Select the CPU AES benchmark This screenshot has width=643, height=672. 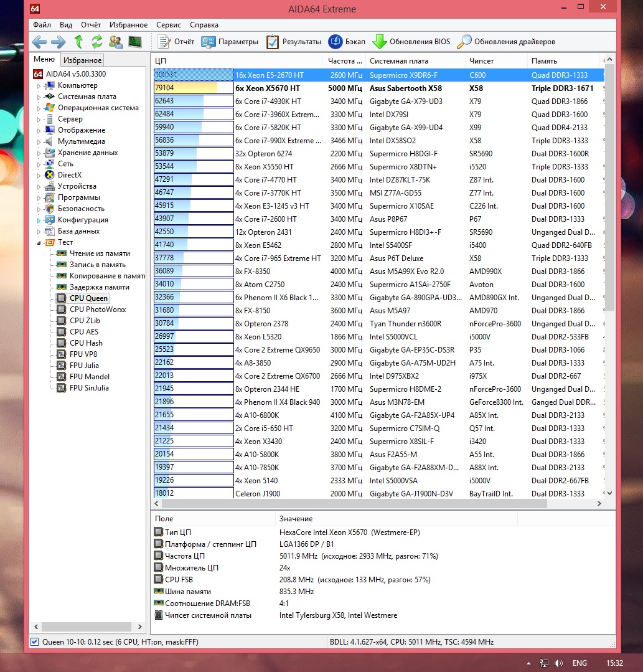[84, 331]
